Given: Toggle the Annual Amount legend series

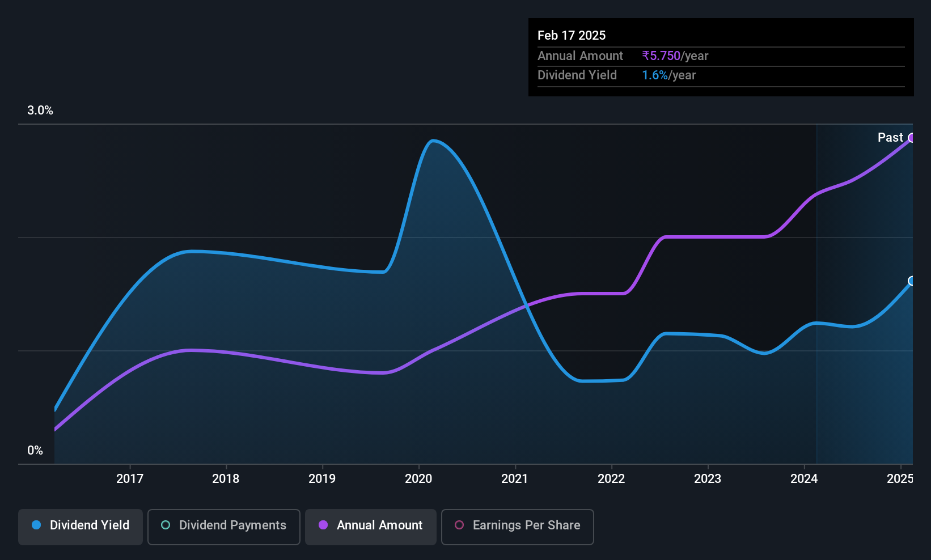Looking at the screenshot, I should [x=371, y=526].
